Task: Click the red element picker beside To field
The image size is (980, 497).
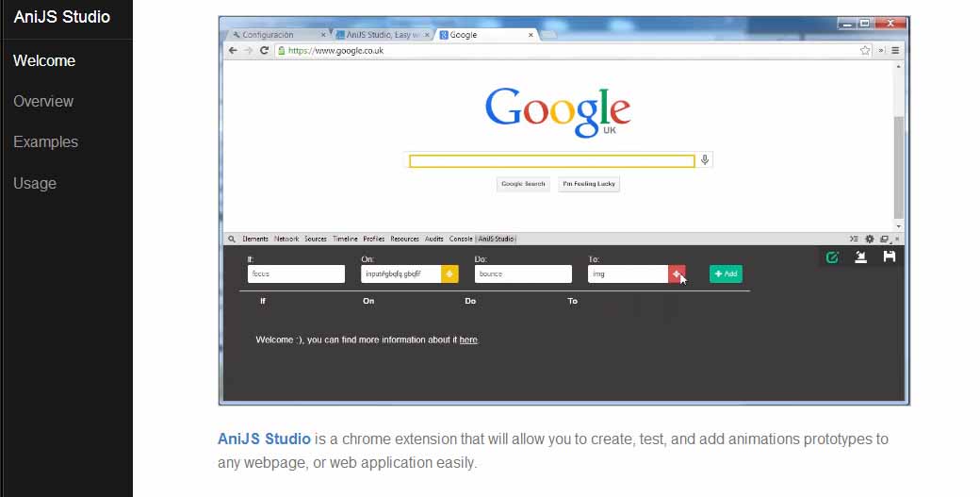Action: point(677,273)
